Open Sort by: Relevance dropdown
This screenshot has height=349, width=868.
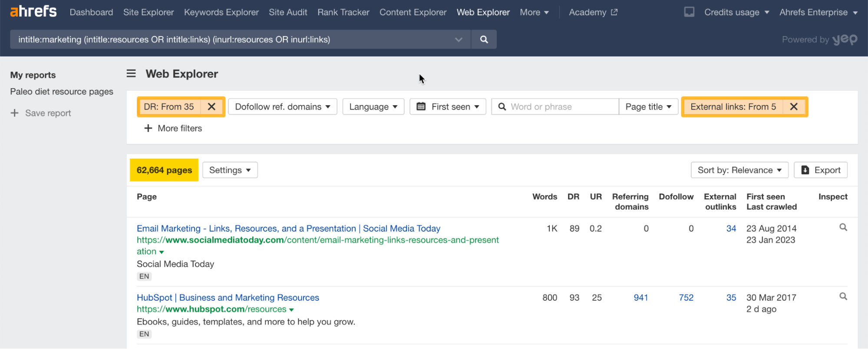(x=739, y=170)
